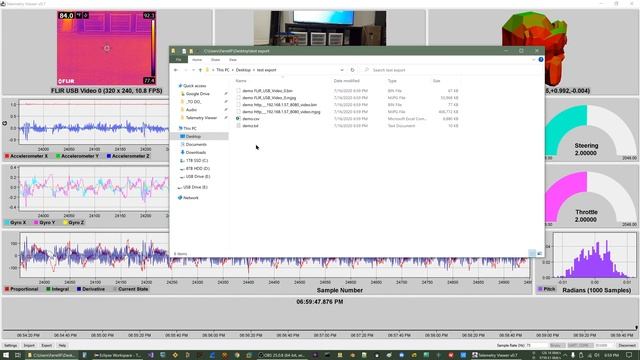Open the indented USB Drive (E:) under This PC
Image resolution: width=640 pixels, height=360 pixels.
pos(198,176)
